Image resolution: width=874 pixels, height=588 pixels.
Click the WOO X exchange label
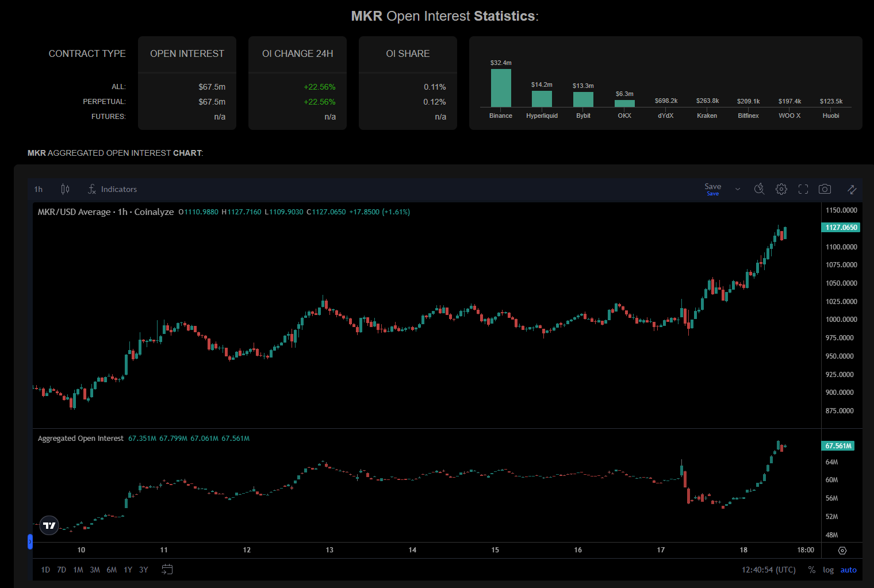pos(789,116)
